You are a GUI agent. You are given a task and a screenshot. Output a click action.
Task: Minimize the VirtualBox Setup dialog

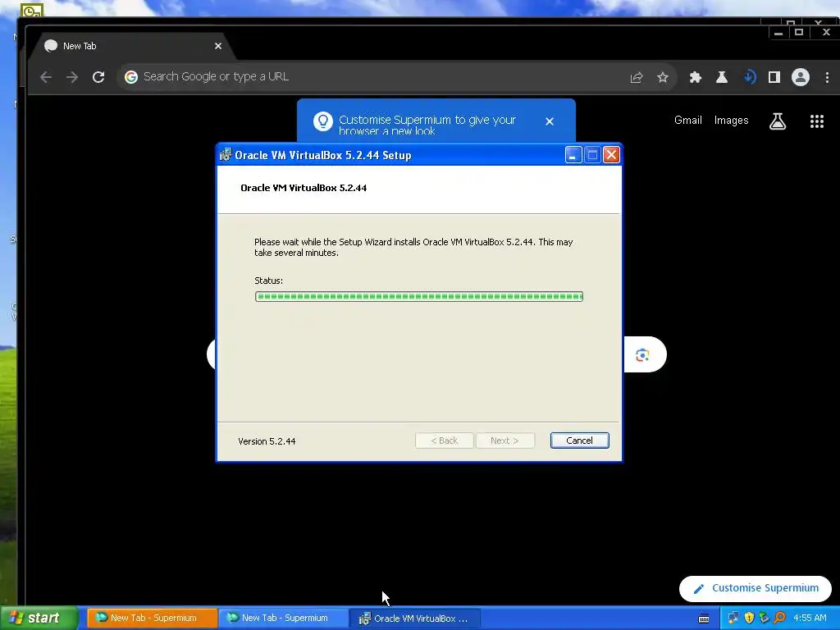[x=573, y=155]
